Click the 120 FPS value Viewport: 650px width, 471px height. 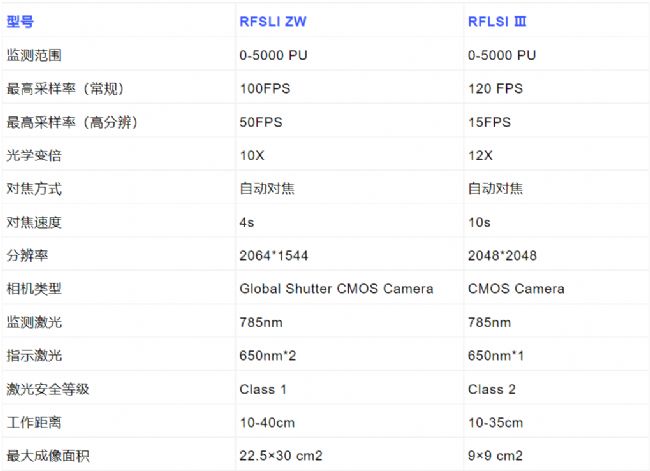pos(494,88)
